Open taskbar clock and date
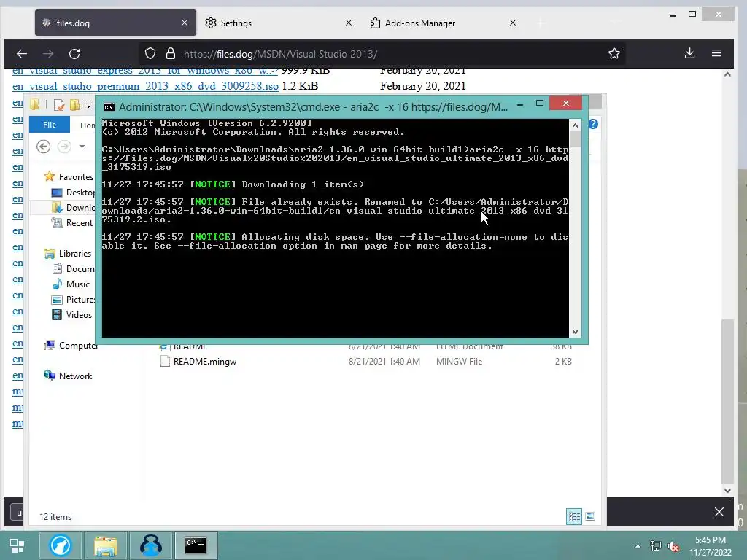747x560 pixels. click(711, 546)
